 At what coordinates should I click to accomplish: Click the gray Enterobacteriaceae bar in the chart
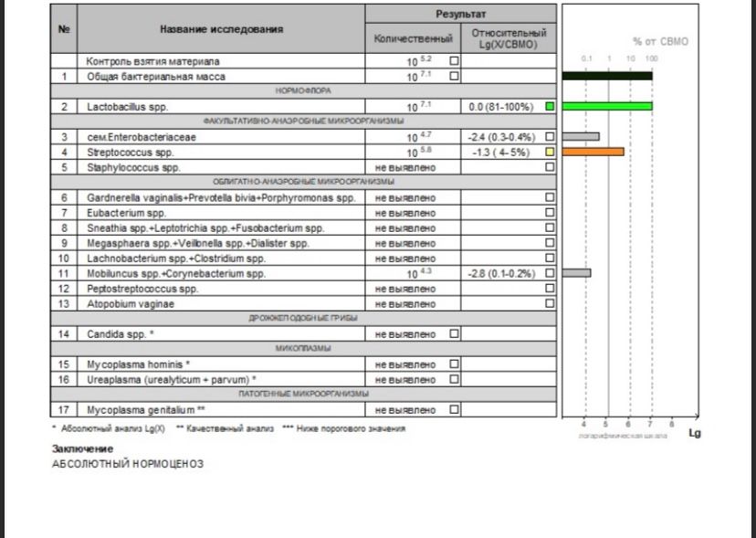click(x=581, y=137)
